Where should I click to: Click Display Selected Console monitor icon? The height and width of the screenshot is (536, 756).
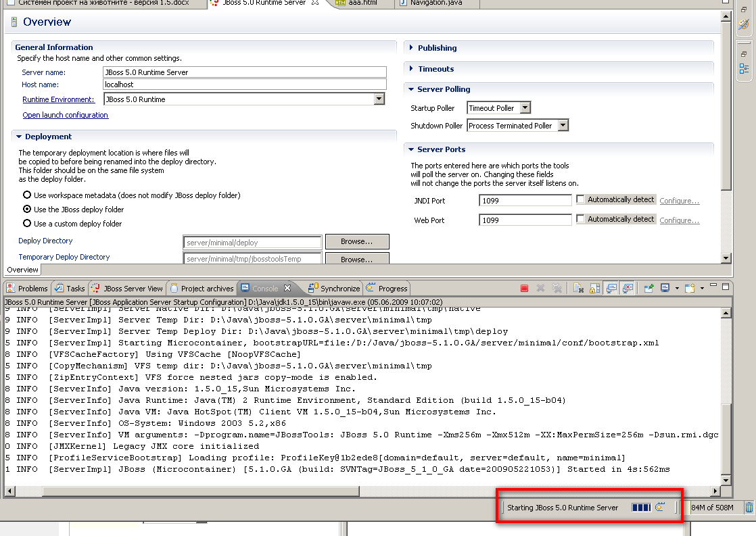coord(665,288)
